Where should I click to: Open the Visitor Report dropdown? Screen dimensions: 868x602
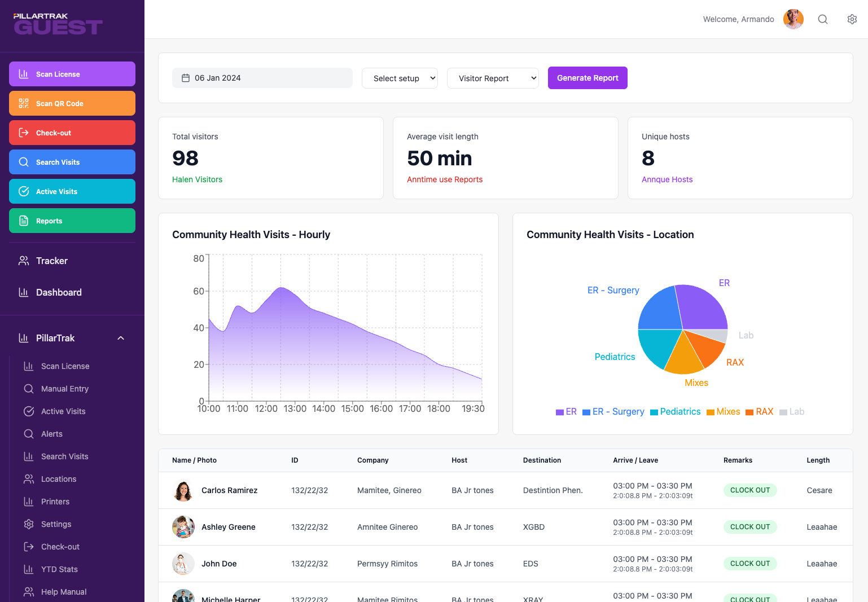point(493,78)
